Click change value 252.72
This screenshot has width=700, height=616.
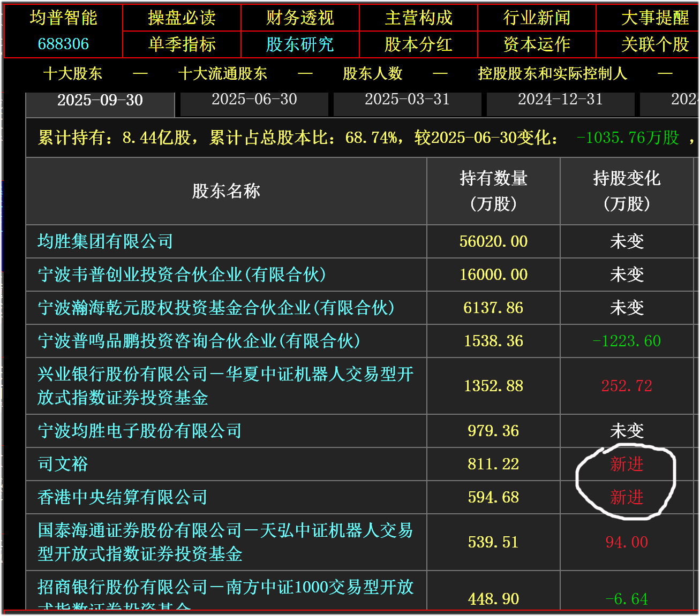point(627,386)
